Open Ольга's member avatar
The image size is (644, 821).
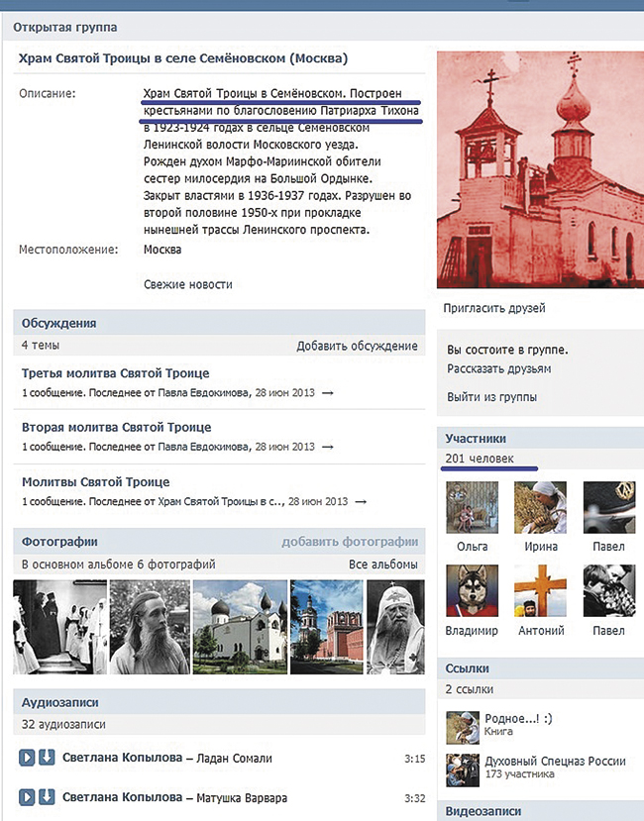pos(473,507)
